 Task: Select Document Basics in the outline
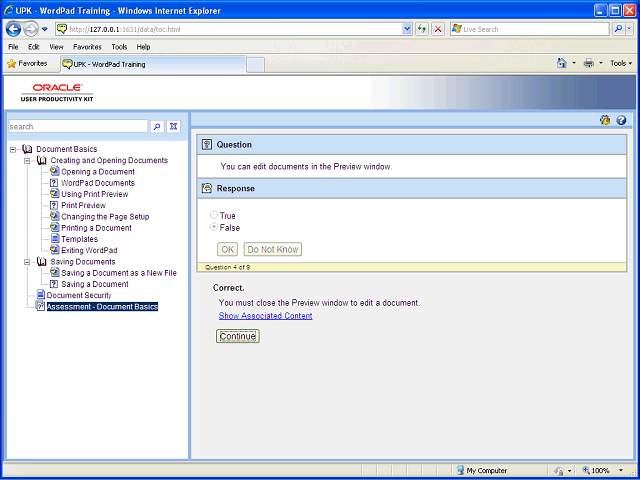pyautogui.click(x=67, y=149)
